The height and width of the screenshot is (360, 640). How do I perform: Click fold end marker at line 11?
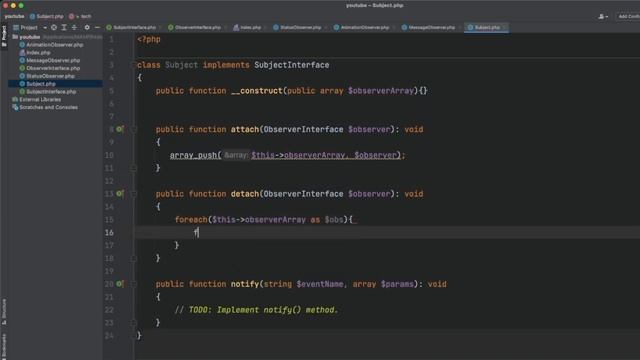(x=133, y=168)
